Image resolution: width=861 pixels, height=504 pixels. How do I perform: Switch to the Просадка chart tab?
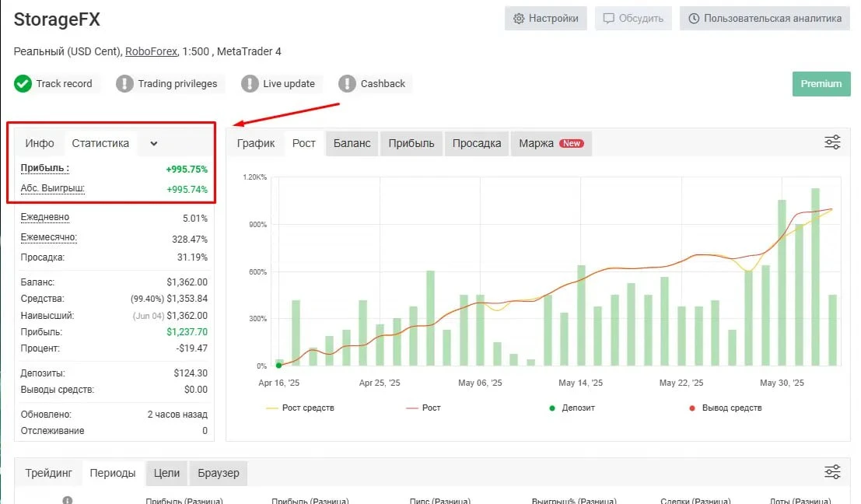477,143
